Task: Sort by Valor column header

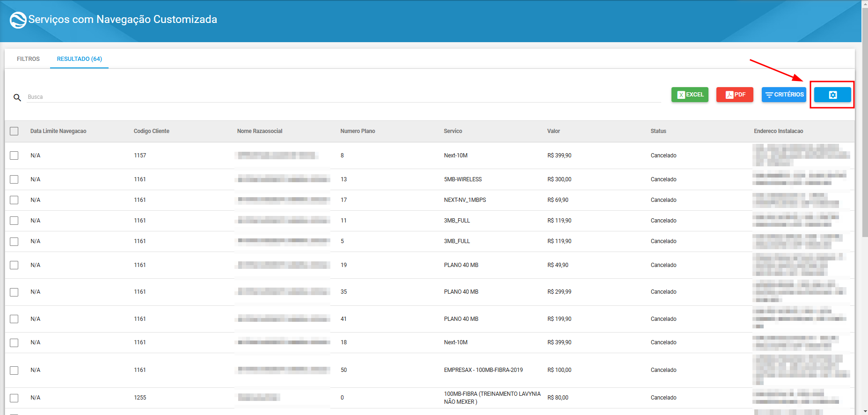Action: 553,131
